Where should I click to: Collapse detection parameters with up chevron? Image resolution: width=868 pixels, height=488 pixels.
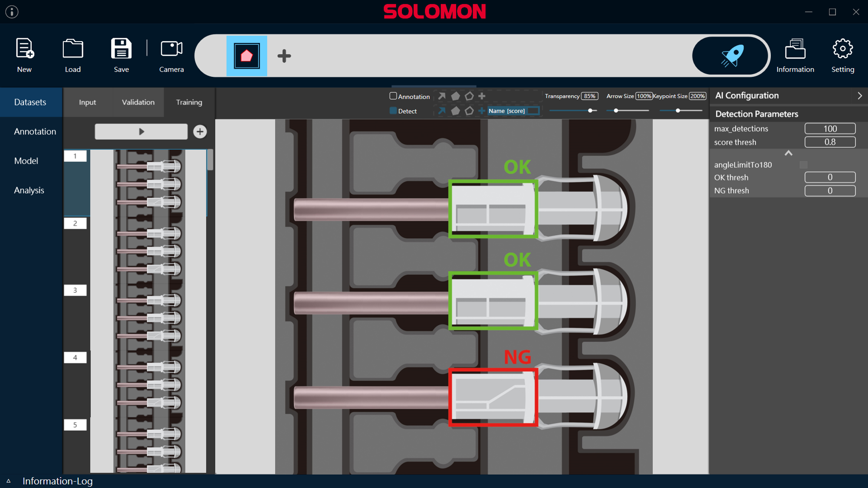click(788, 153)
